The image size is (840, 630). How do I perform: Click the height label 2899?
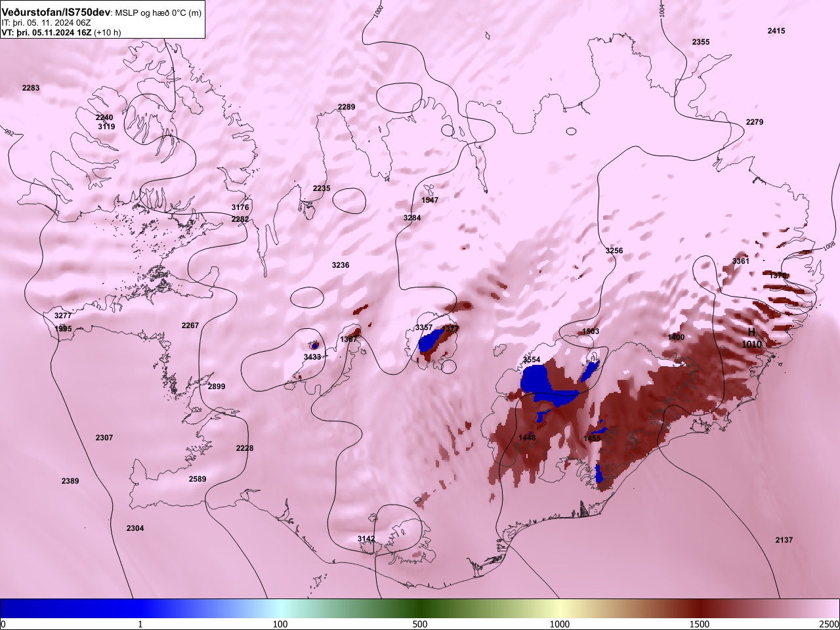point(217,387)
